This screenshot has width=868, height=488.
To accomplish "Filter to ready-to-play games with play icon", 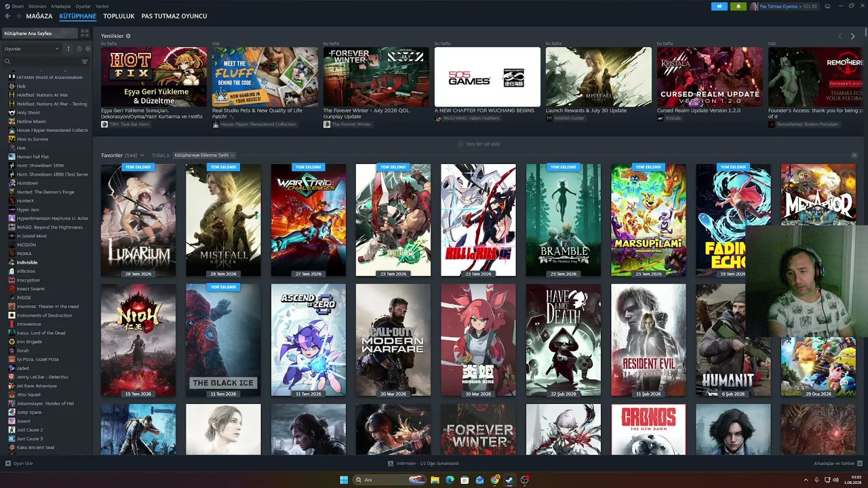I will click(88, 49).
